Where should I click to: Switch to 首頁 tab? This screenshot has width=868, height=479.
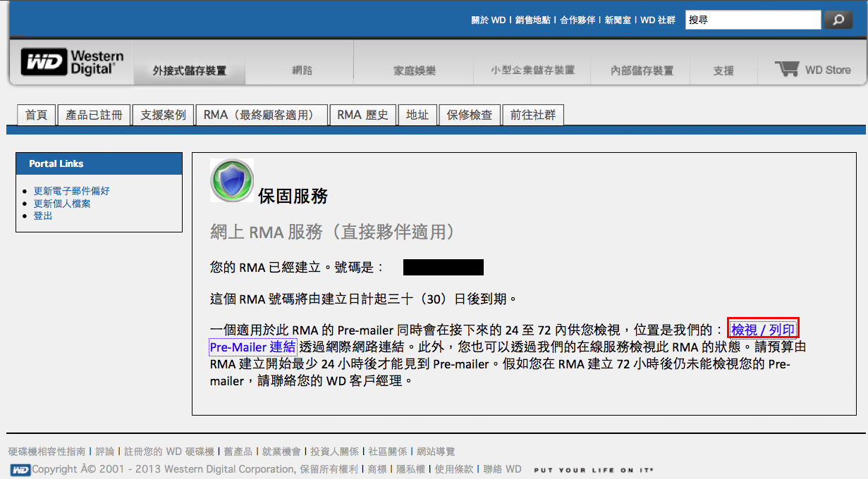36,115
